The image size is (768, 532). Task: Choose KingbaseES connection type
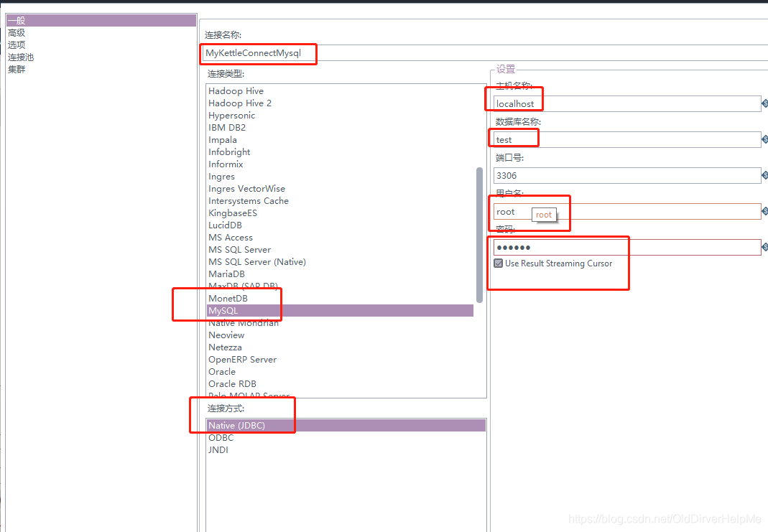tap(233, 213)
